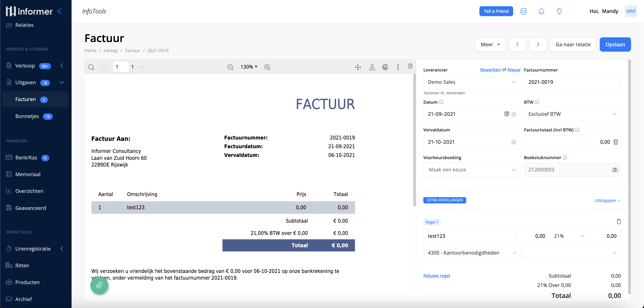Click the green paperclip attachment button
This screenshot has height=308, width=644.
pos(99,285)
